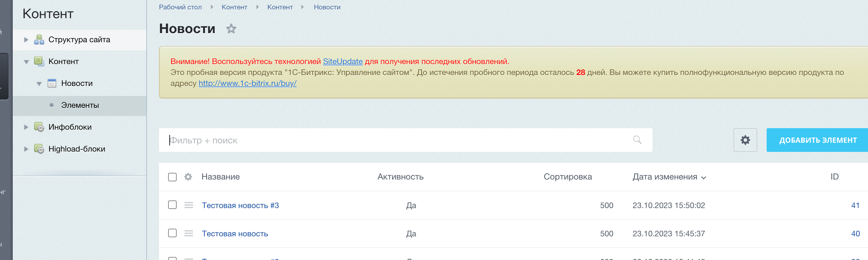The width and height of the screenshot is (868, 260).
Task: Open first Контент breadcrumb link
Action: (x=235, y=7)
